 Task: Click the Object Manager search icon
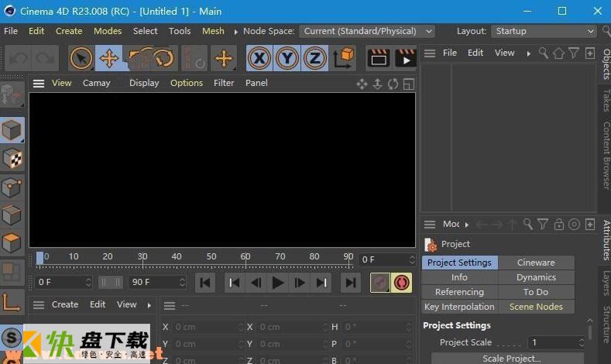coord(543,53)
